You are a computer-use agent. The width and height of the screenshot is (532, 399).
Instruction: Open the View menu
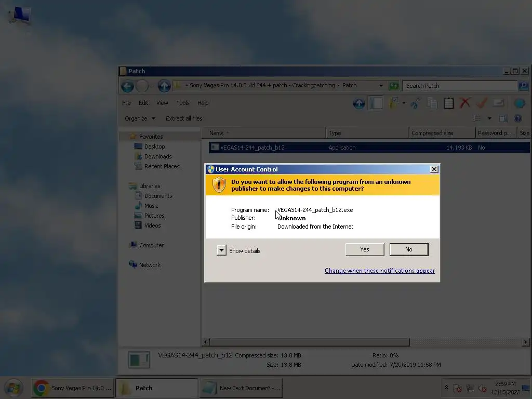point(162,103)
